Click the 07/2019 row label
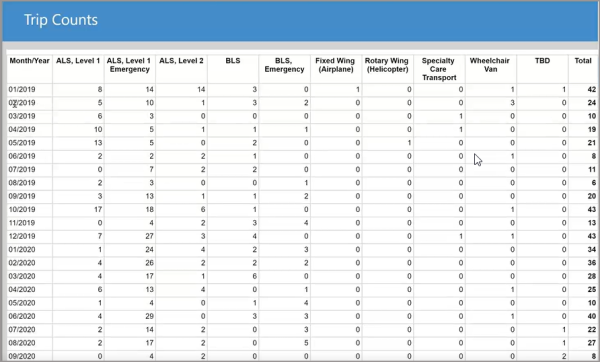The width and height of the screenshot is (600, 362). [22, 169]
